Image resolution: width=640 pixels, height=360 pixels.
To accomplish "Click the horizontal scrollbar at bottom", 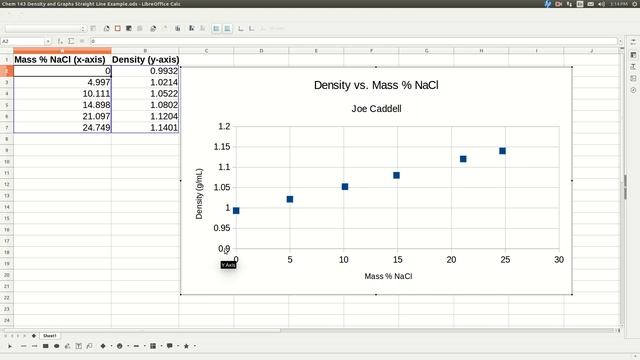I will pyautogui.click(x=141, y=330).
